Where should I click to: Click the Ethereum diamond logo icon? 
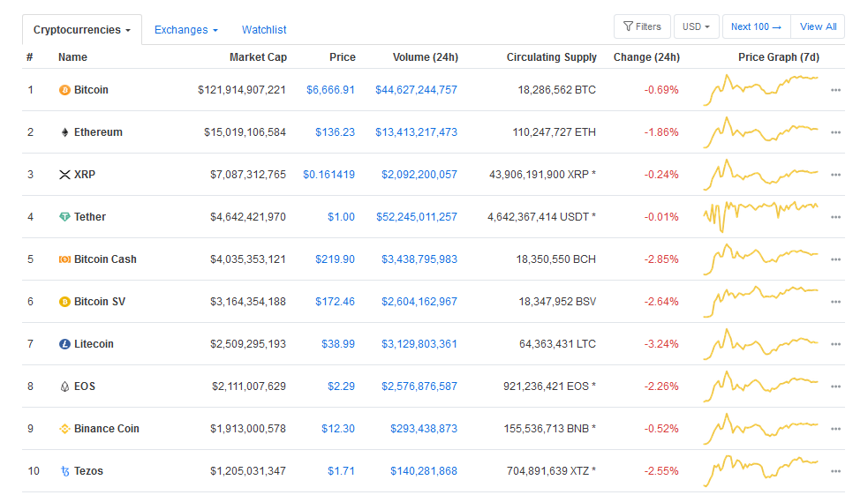click(64, 132)
